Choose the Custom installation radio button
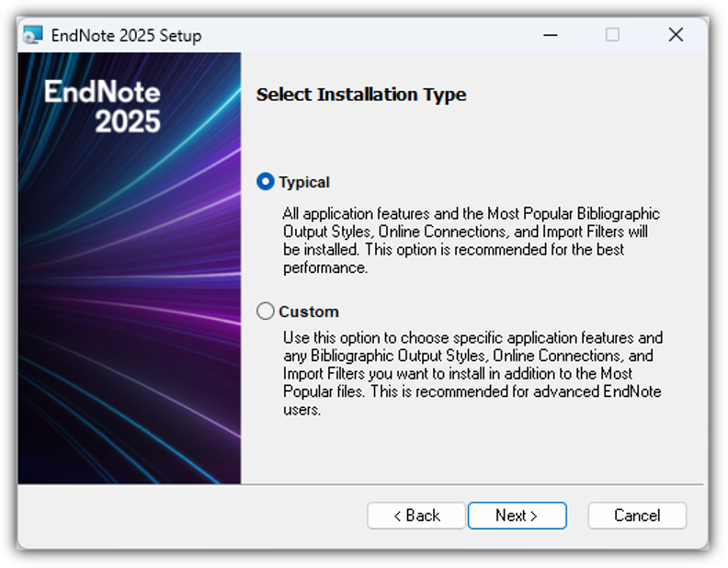728x568 pixels. [265, 311]
